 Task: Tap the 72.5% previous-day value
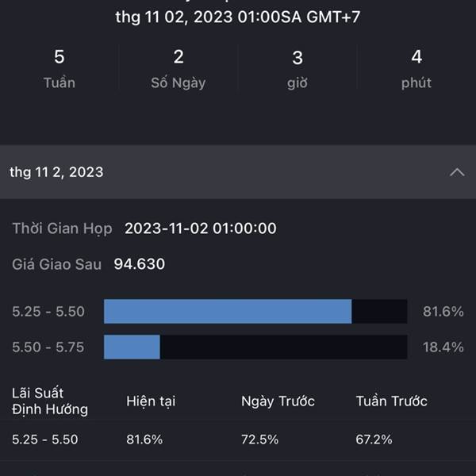coord(259,440)
